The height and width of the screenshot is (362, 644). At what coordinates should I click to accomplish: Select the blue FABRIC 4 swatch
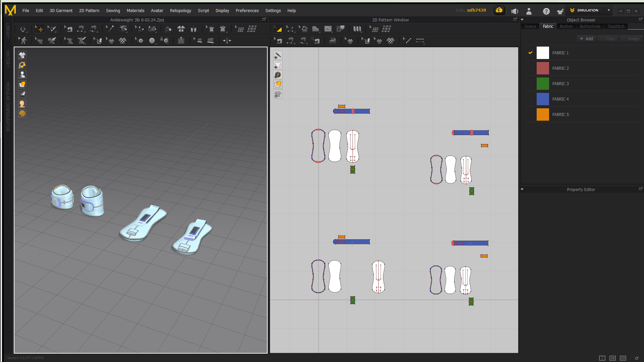[543, 99]
